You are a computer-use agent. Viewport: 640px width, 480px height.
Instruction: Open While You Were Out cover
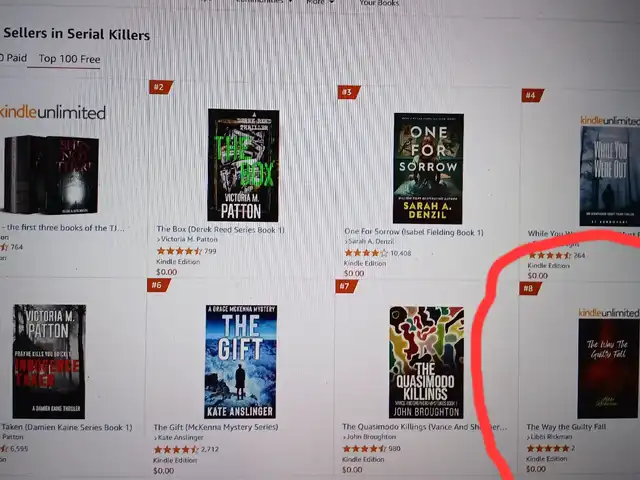[610, 176]
